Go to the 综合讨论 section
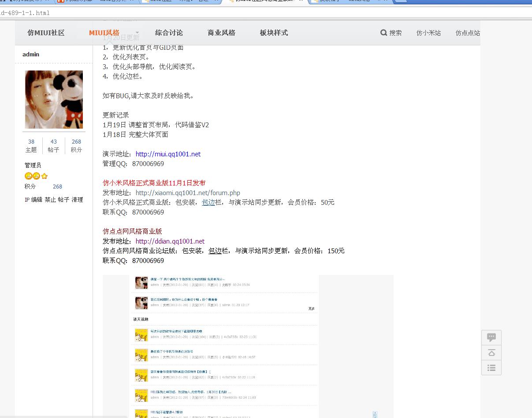 (x=169, y=33)
